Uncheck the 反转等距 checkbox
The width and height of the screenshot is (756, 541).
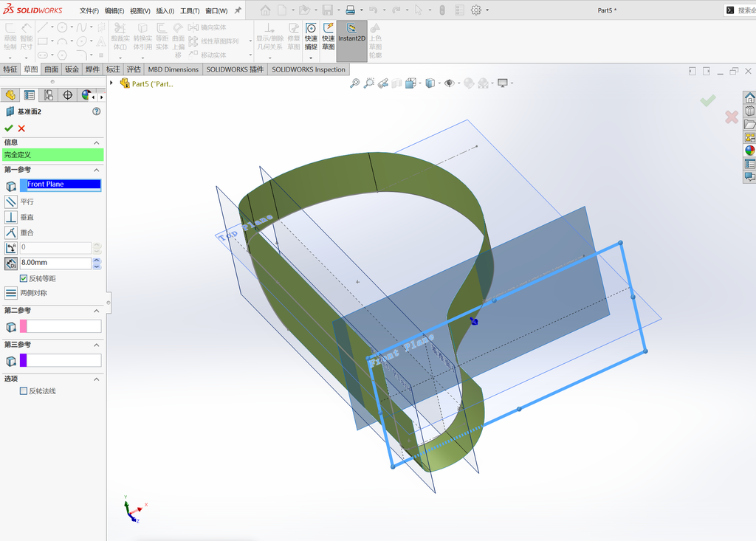point(23,278)
